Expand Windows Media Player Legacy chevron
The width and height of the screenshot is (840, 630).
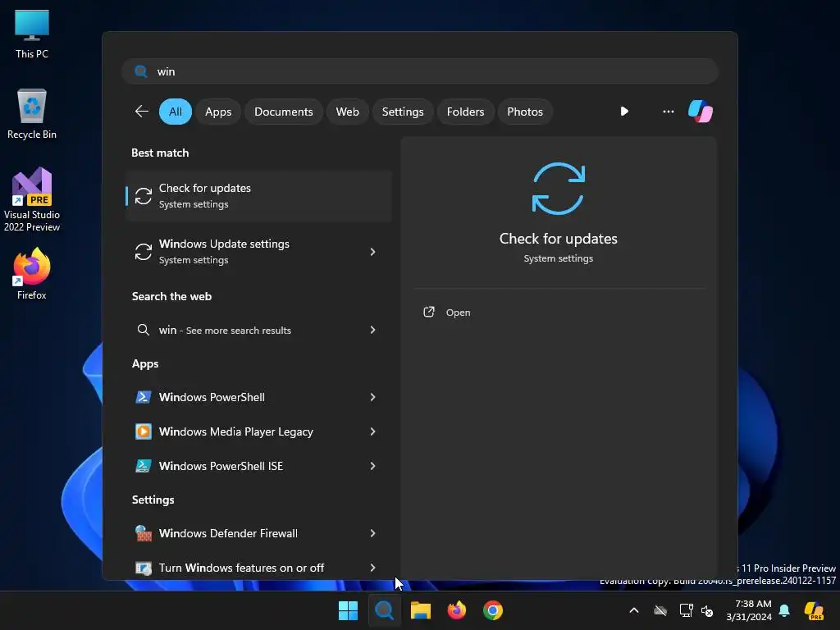click(x=373, y=431)
